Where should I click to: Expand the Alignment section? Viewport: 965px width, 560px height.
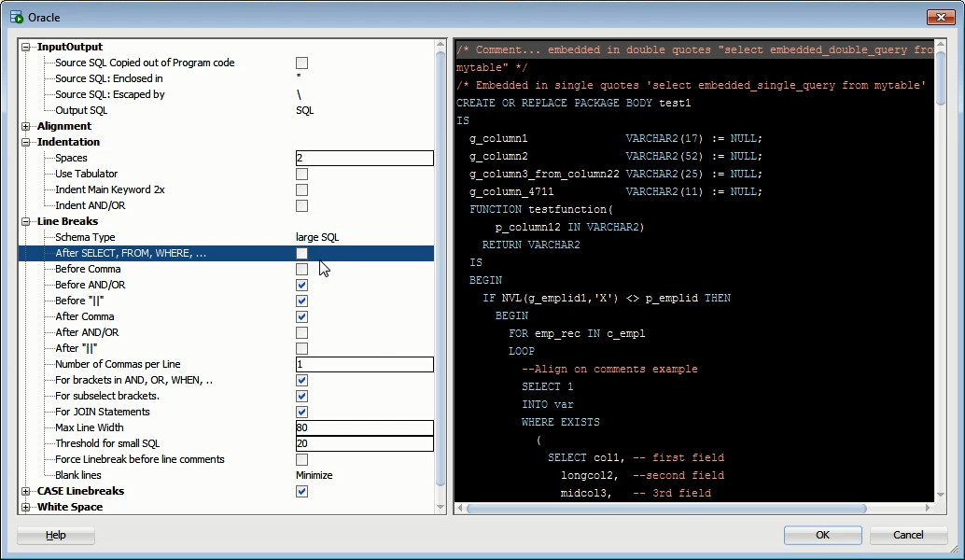(x=26, y=126)
